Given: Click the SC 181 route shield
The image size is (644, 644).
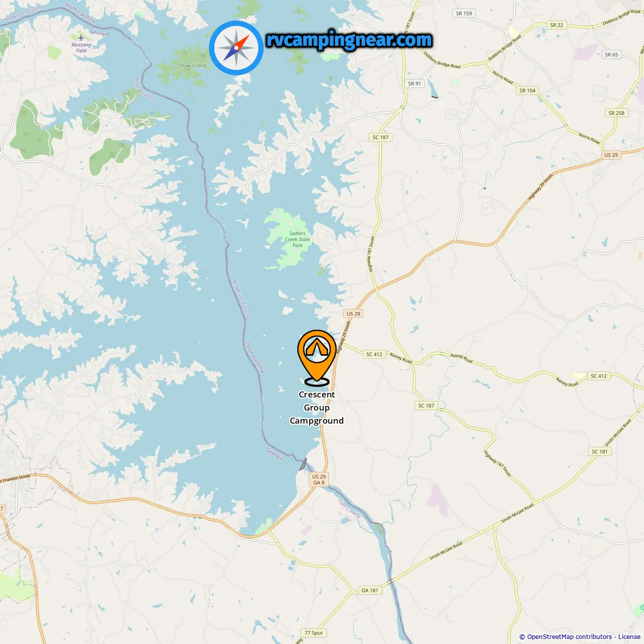Looking at the screenshot, I should [599, 451].
